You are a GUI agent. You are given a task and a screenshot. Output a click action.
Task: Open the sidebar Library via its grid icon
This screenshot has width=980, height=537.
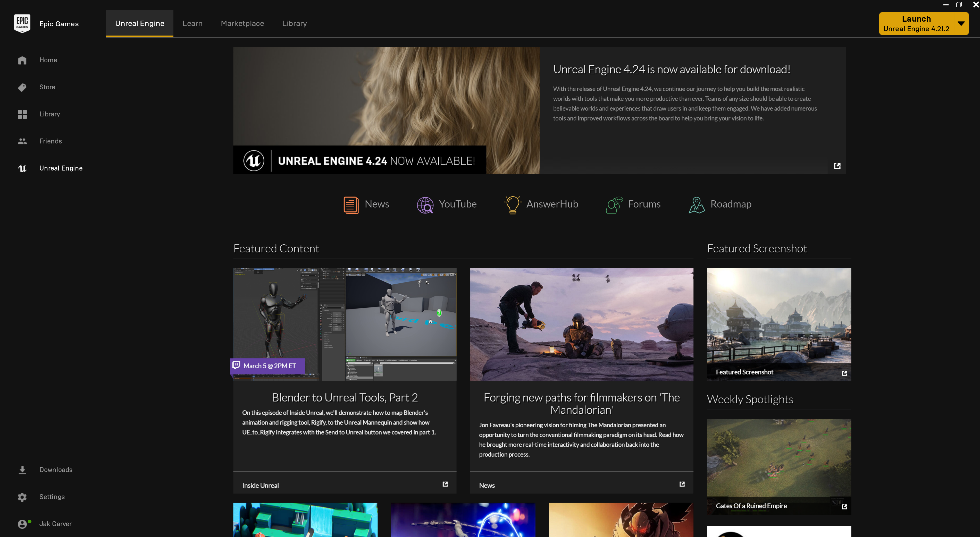(22, 114)
